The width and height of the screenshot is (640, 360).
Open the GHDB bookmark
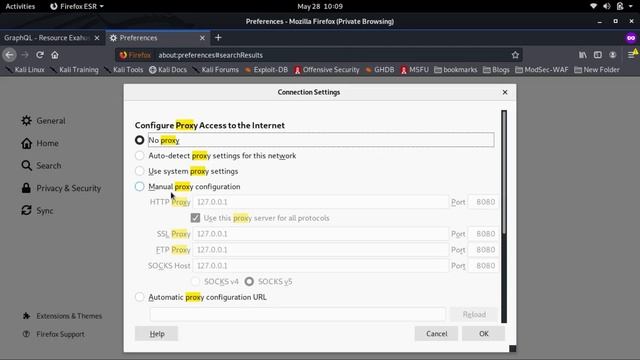click(380, 70)
